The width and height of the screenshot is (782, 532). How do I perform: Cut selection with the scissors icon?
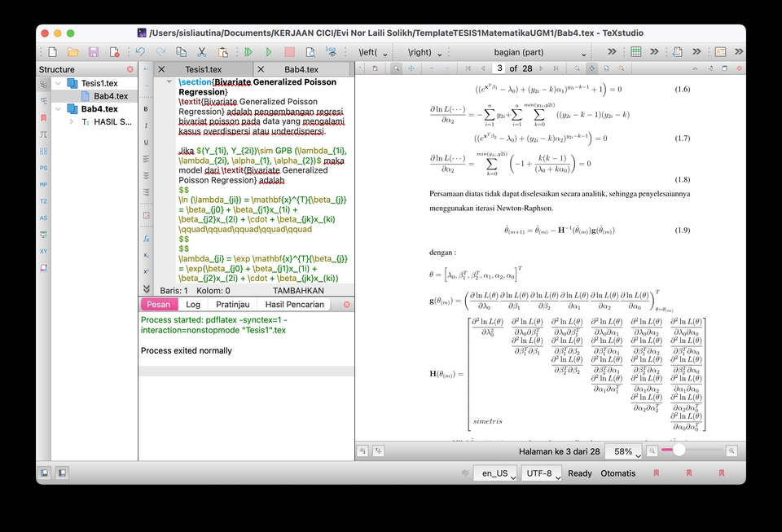[x=201, y=52]
